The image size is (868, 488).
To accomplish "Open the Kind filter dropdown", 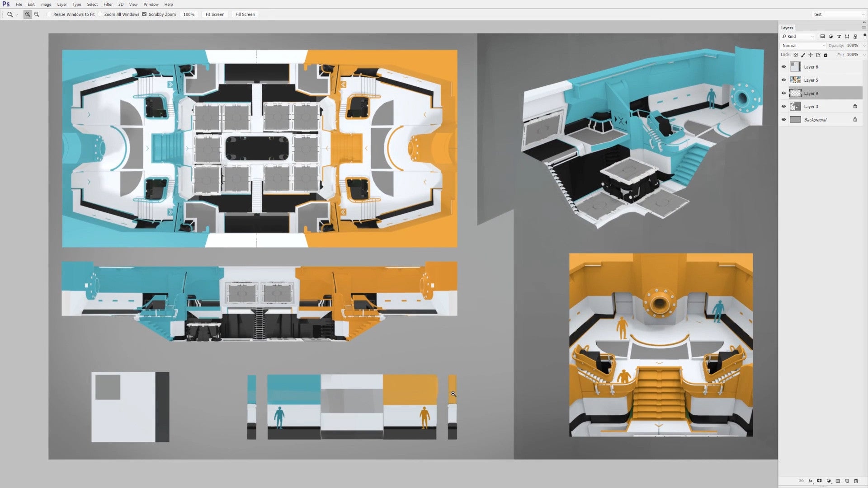I will pyautogui.click(x=812, y=36).
